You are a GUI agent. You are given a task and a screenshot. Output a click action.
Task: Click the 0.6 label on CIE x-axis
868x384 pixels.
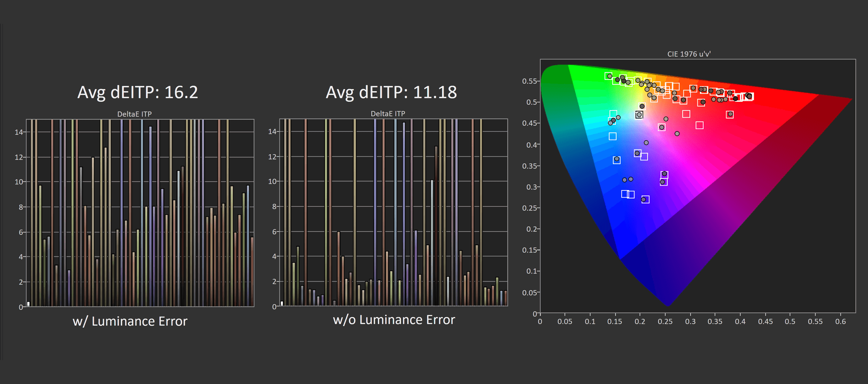point(840,322)
